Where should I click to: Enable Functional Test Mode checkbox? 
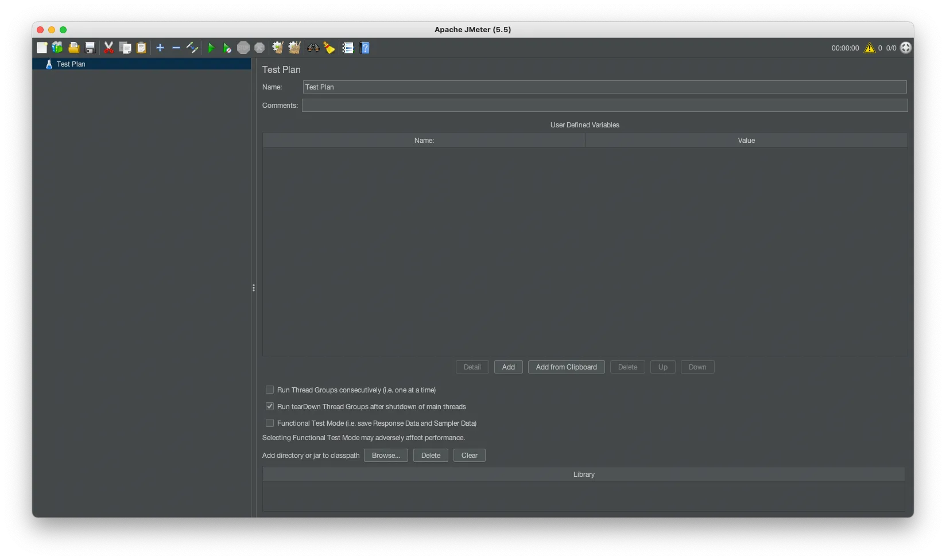click(270, 423)
